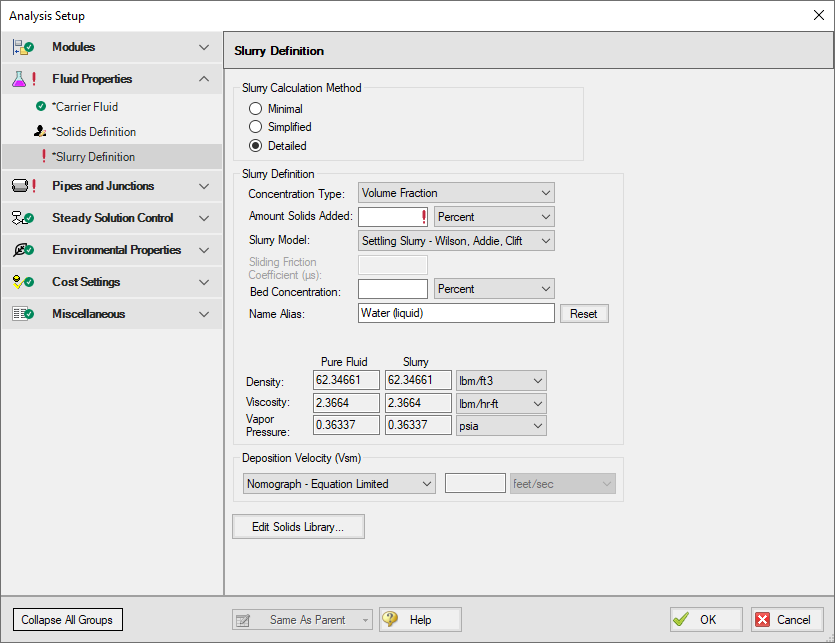Click the Pipes and Junctions icon

point(22,187)
